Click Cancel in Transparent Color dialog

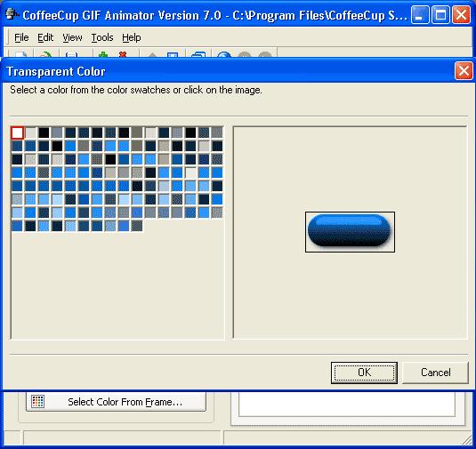[x=435, y=373]
